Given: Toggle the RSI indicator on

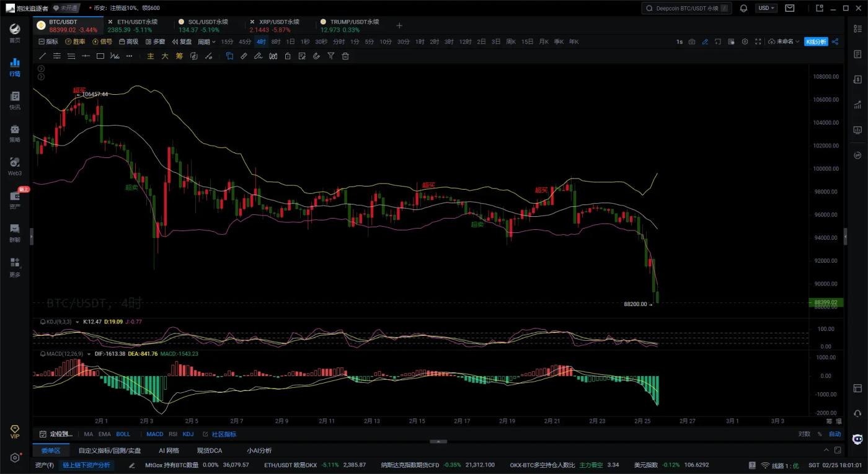Looking at the screenshot, I should (173, 434).
